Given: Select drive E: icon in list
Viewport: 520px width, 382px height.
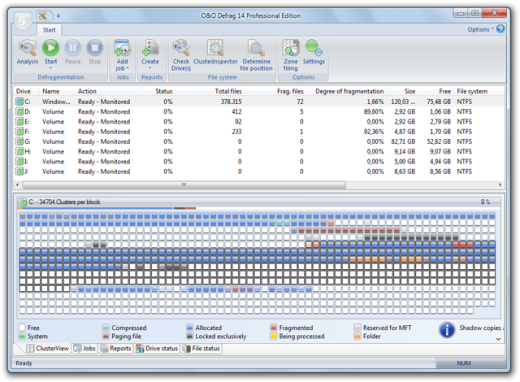Looking at the screenshot, I should pos(20,122).
